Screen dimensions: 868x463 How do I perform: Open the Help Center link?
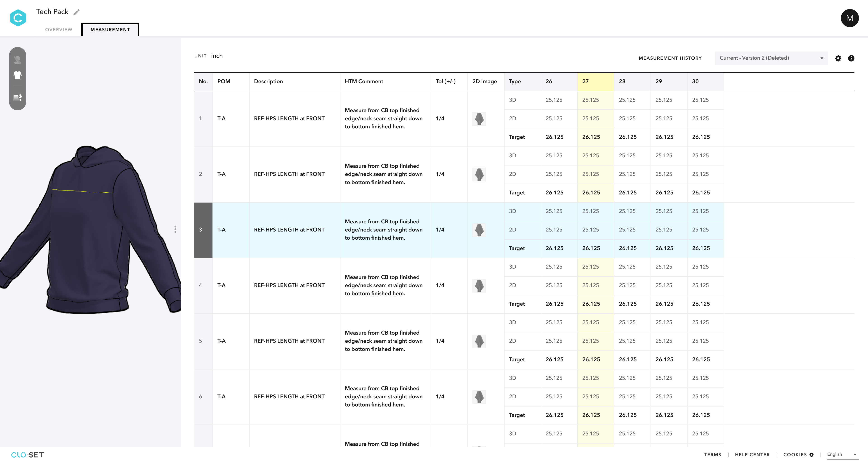[752, 455]
